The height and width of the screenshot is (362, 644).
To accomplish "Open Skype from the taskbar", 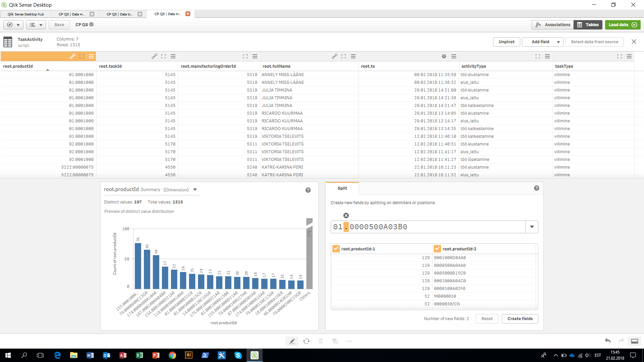I will tap(238, 355).
